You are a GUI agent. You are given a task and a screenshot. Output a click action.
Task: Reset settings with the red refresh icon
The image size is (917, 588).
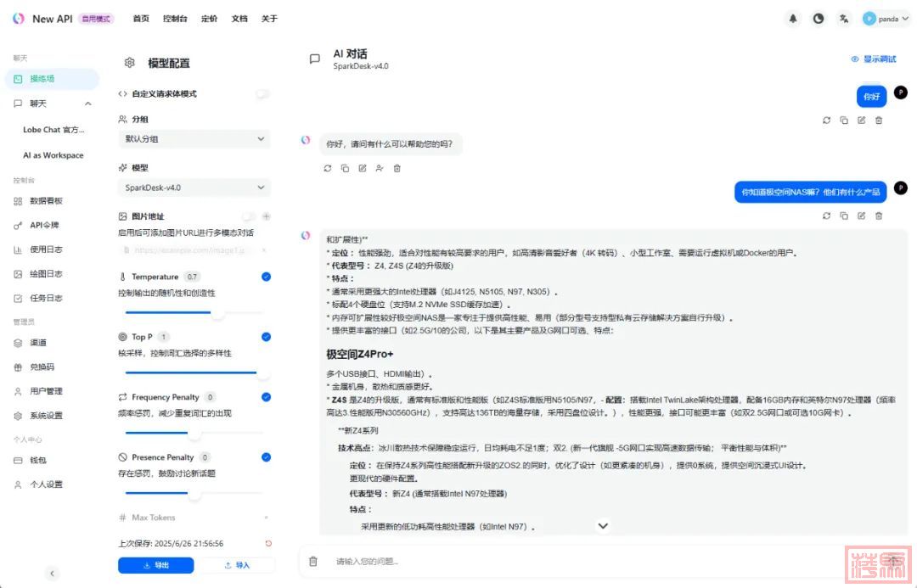[268, 543]
